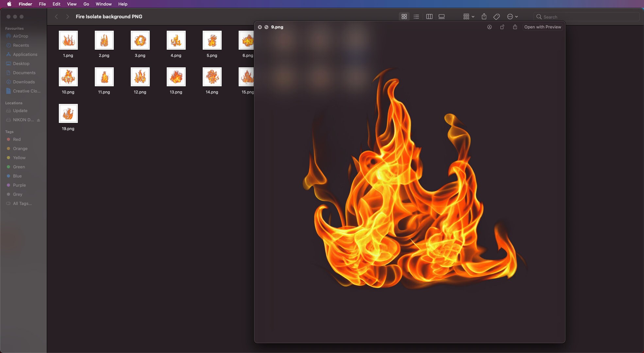Open the Share menu in the toolbar

tap(484, 16)
